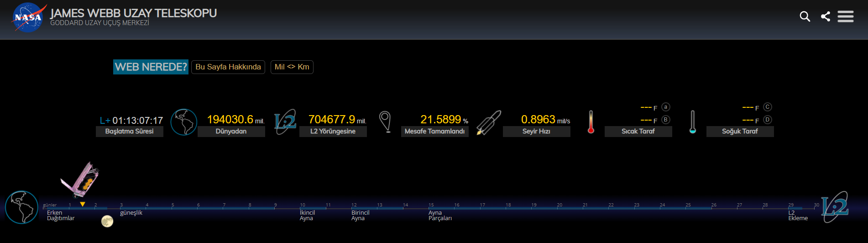Select L2 Ekleme timeline event
Image resolution: width=868 pixels, height=243 pixels.
[798, 216]
